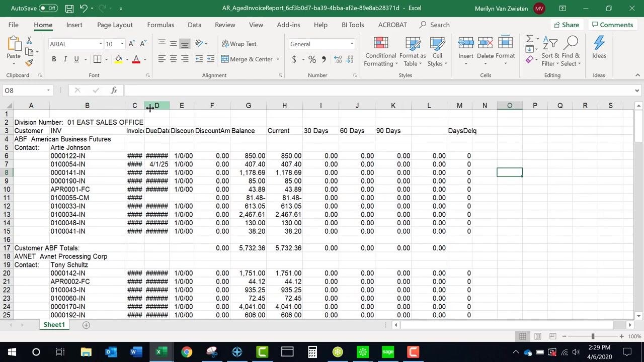644x362 pixels.
Task: Toggle Underline formatting
Action: [76, 59]
